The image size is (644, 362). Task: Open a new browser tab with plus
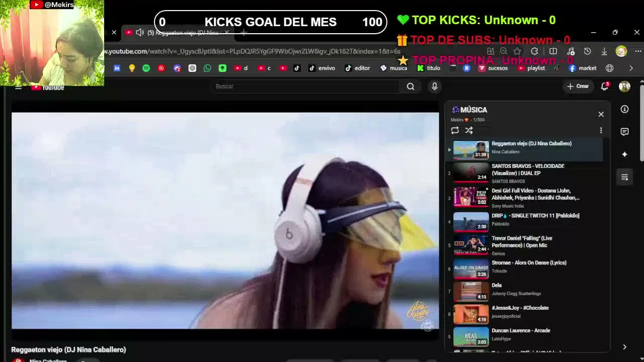(x=244, y=33)
